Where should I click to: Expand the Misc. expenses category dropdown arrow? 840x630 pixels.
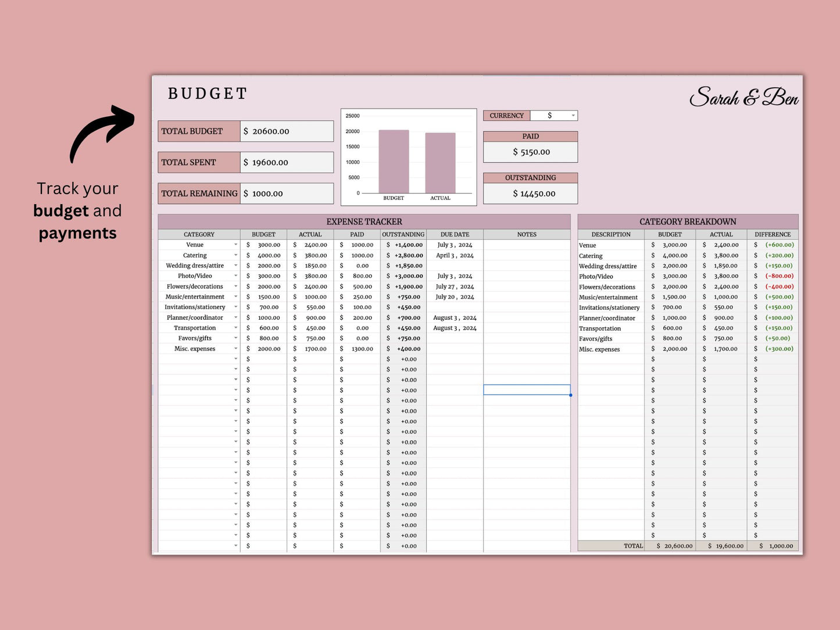click(x=235, y=349)
